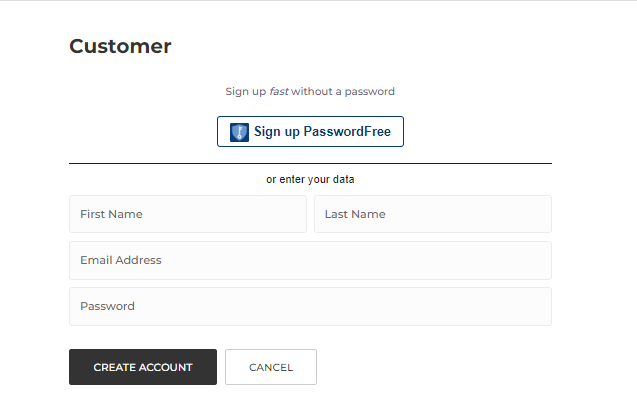Click into the Email Address field

point(310,260)
